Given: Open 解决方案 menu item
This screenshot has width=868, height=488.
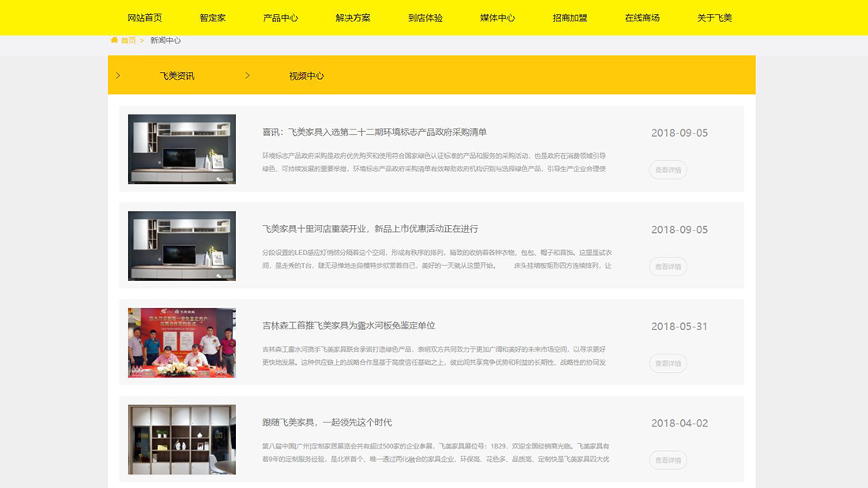Looking at the screenshot, I should pos(354,17).
